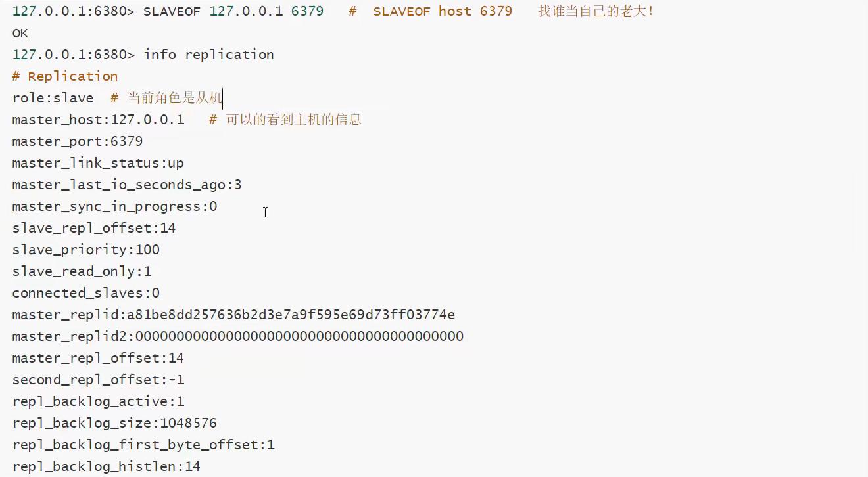Viewport: 868px width, 477px height.
Task: Click the # Replication heading
Action: point(65,76)
